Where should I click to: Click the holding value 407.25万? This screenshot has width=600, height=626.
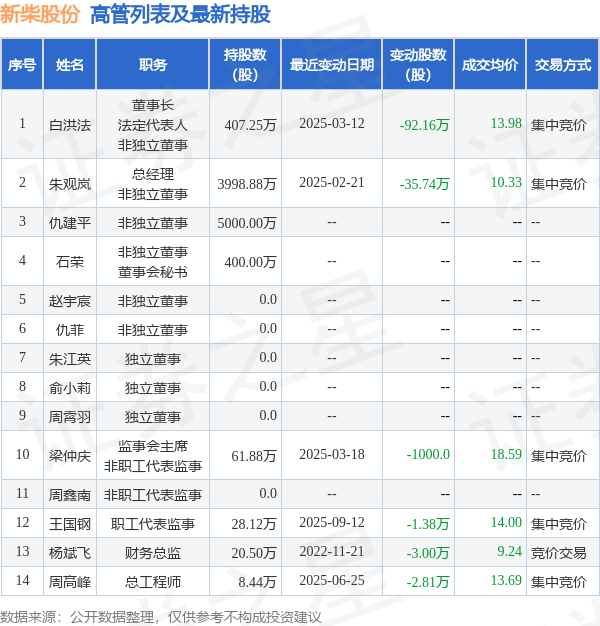point(250,125)
